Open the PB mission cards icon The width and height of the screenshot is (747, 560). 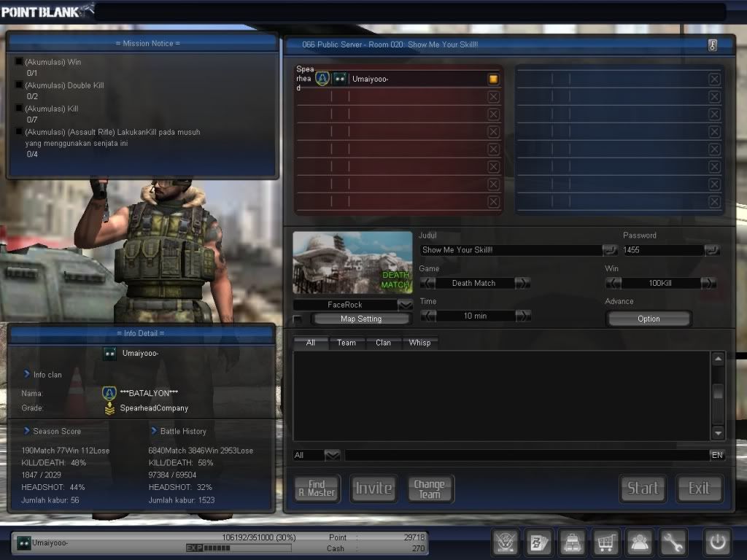[539, 542]
